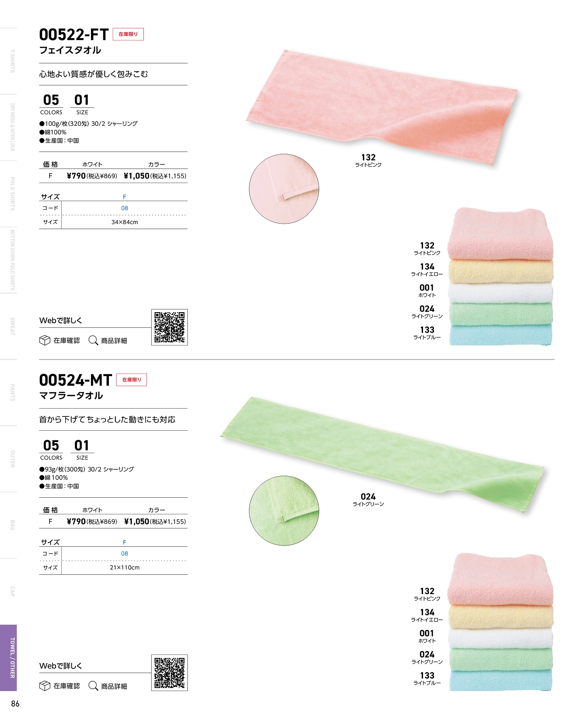Click the circular pink towel close-up thumbnail
Image resolution: width=588 pixels, height=719 pixels.
(x=284, y=189)
